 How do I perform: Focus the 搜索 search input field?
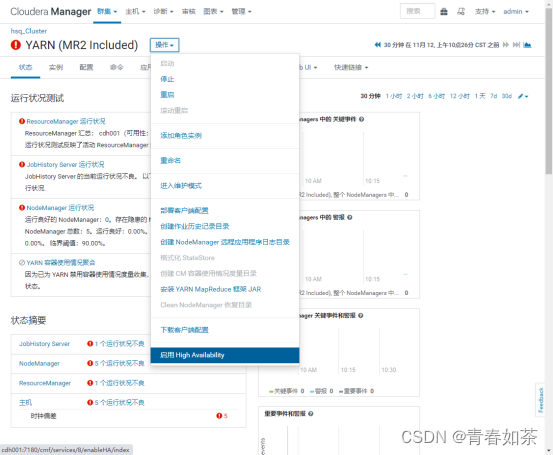[418, 11]
